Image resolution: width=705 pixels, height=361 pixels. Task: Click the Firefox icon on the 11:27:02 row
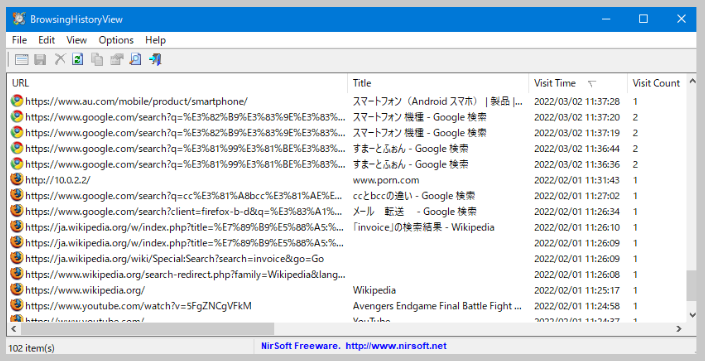[17, 195]
